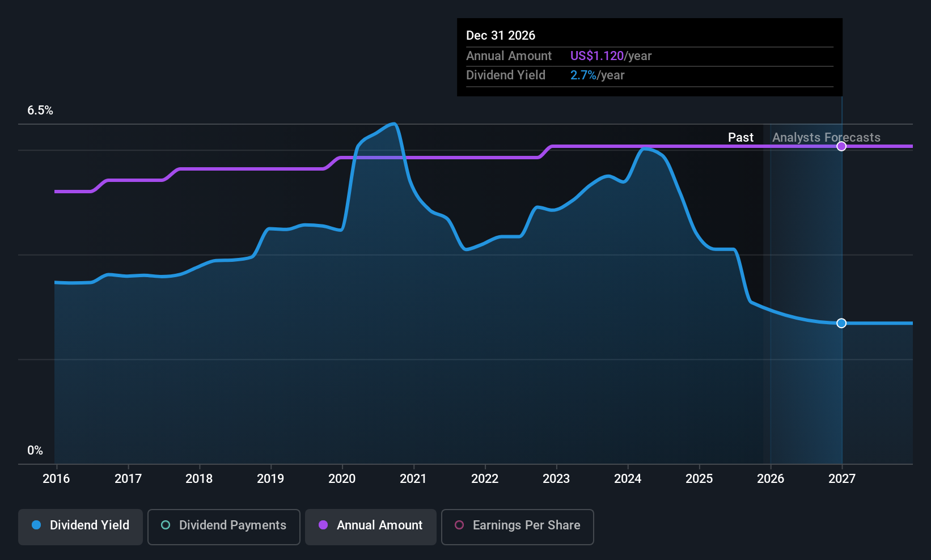The width and height of the screenshot is (931, 560).
Task: Click the 0% baseline label
Action: [x=34, y=450]
